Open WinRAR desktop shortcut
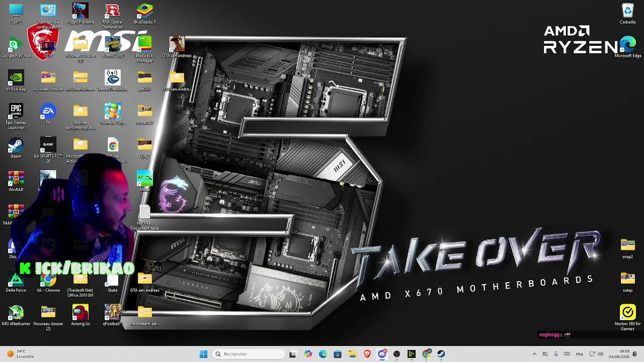Screen dimensions: 644x362 click(16, 182)
